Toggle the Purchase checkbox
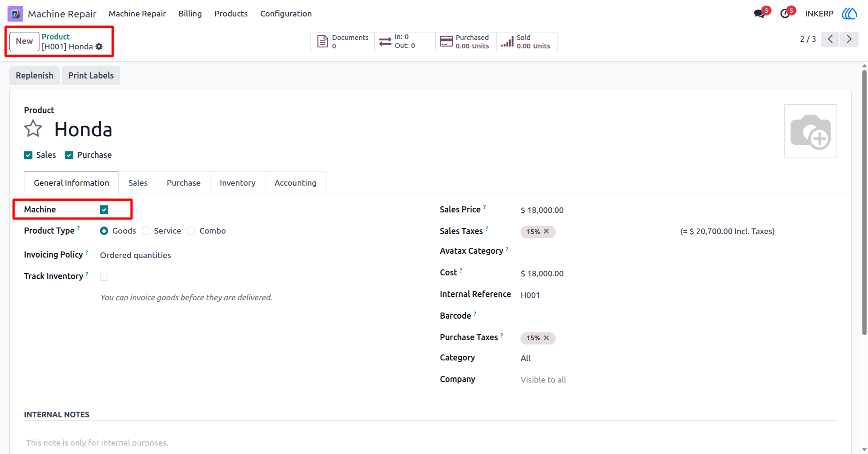 [x=69, y=155]
